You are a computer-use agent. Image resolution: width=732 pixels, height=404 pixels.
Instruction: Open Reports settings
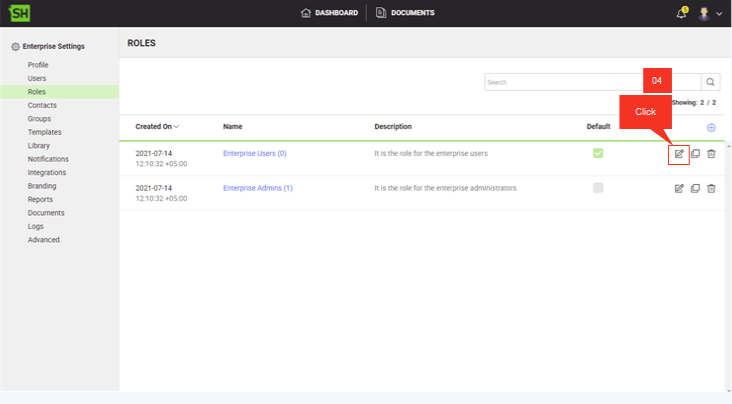pos(40,199)
